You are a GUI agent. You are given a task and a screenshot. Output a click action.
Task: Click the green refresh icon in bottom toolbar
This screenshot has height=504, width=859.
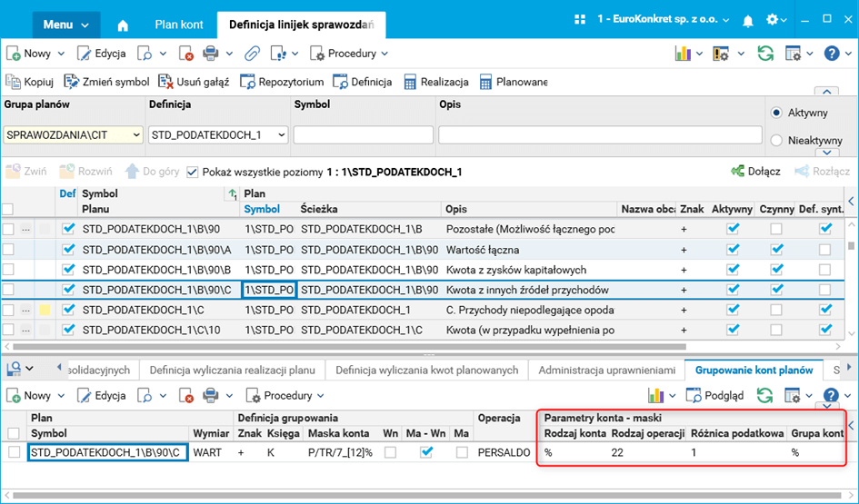pyautogui.click(x=764, y=395)
